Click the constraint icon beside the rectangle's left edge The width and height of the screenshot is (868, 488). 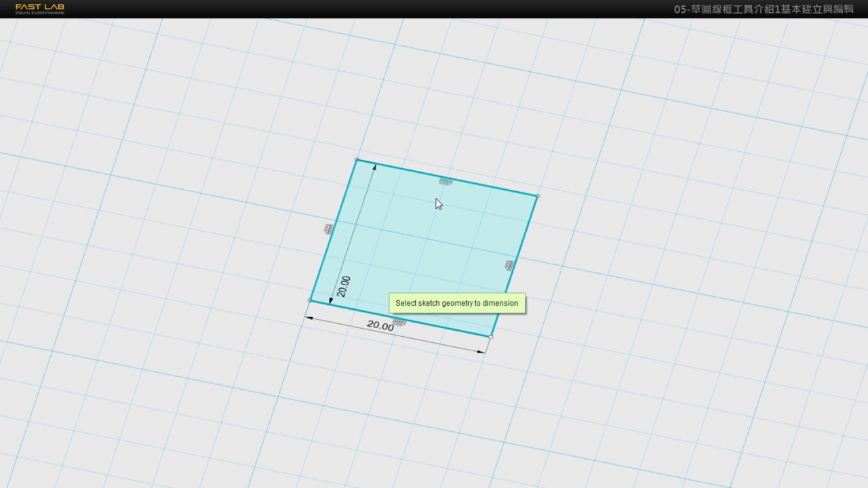pyautogui.click(x=329, y=229)
